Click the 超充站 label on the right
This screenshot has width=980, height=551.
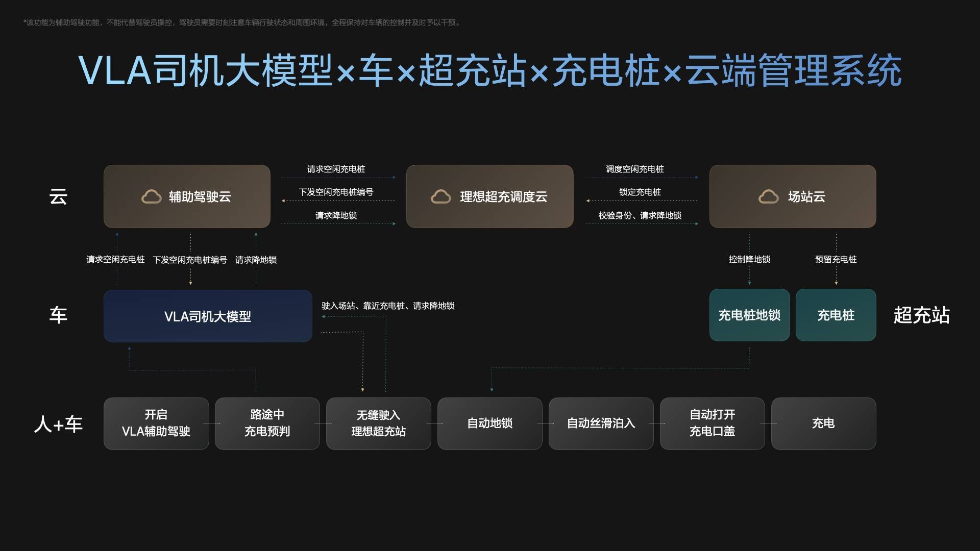(922, 316)
